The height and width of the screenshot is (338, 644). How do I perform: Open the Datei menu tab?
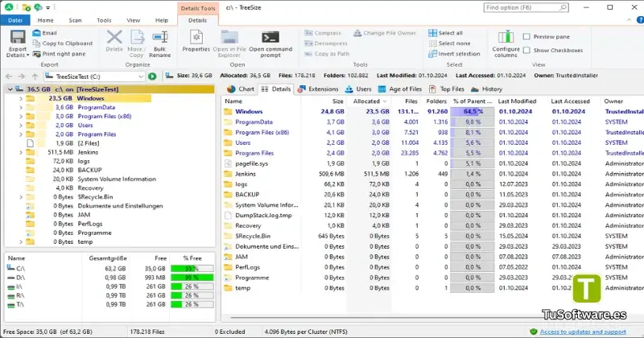click(15, 20)
